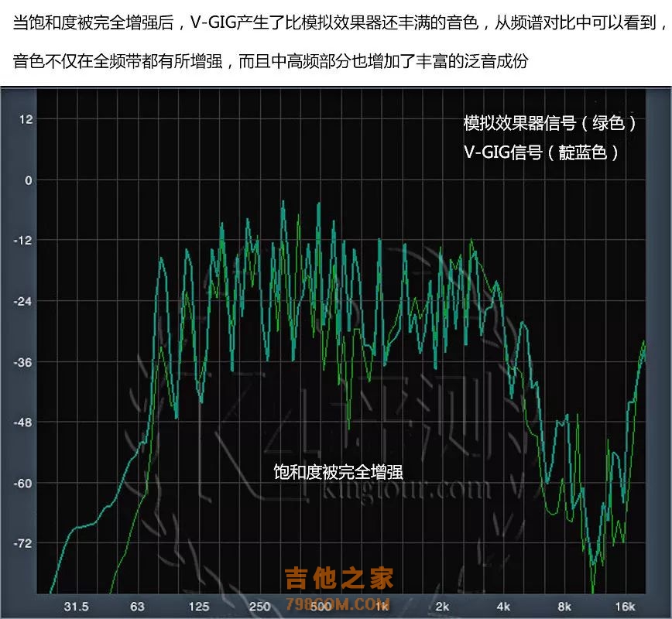Viewport: 672px width, 619px height.
Task: Click the "-72" dB axis label
Action: [23, 544]
